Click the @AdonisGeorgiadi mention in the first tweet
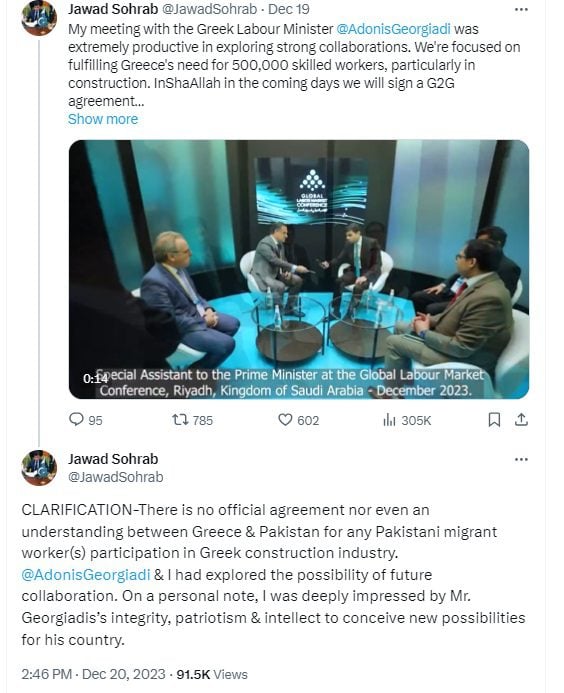 (393, 29)
